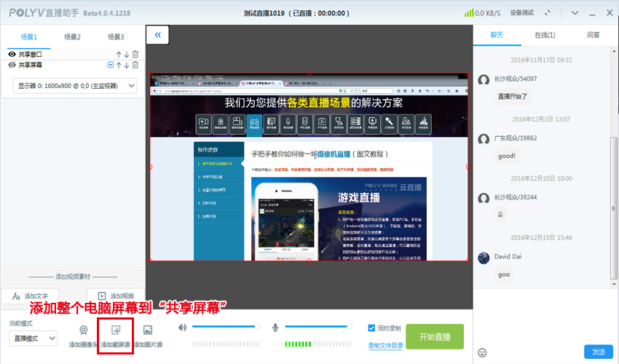The height and width of the screenshot is (364, 619).
Task: Collapse the left panel with double-chevron button
Action: coord(157,34)
